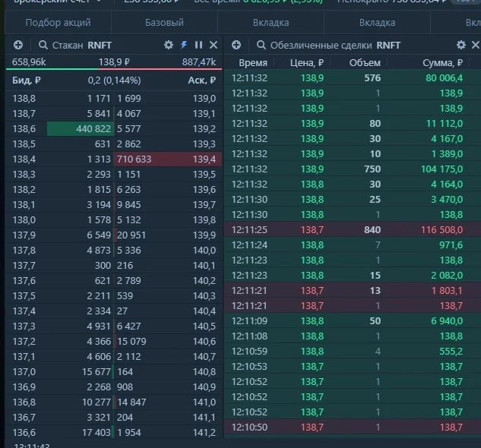The width and height of the screenshot is (481, 448).
Task: Search ticker in Обезличенные сделки panel
Action: [261, 45]
